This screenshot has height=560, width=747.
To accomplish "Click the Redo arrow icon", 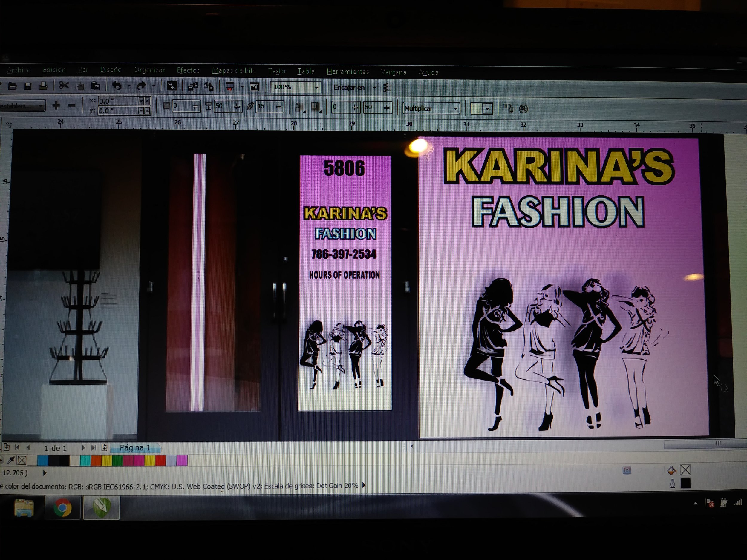I will pyautogui.click(x=141, y=86).
